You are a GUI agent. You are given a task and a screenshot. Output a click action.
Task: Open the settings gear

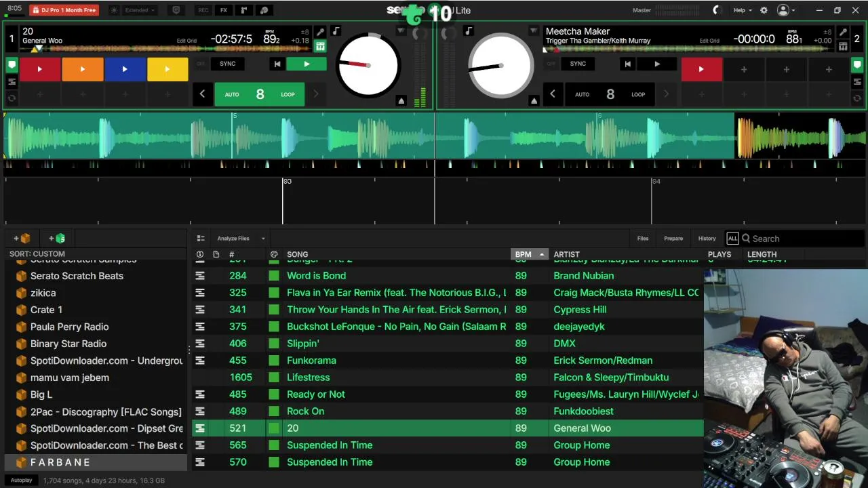(764, 10)
